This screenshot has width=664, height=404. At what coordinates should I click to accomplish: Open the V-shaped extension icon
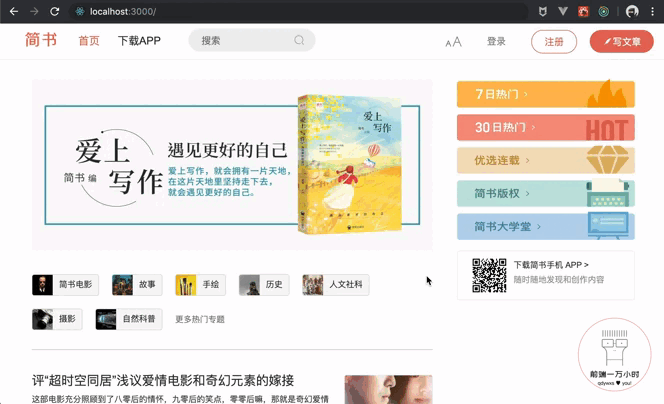(x=563, y=11)
